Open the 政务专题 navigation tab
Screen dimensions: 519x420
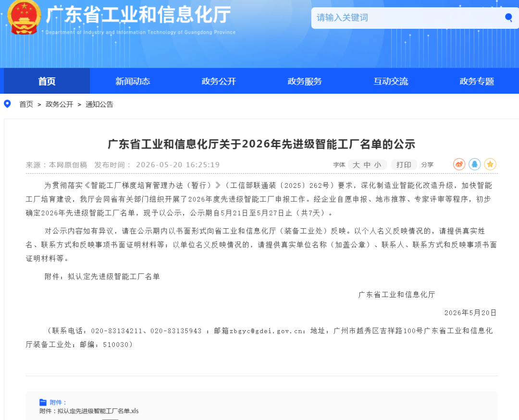coord(477,81)
